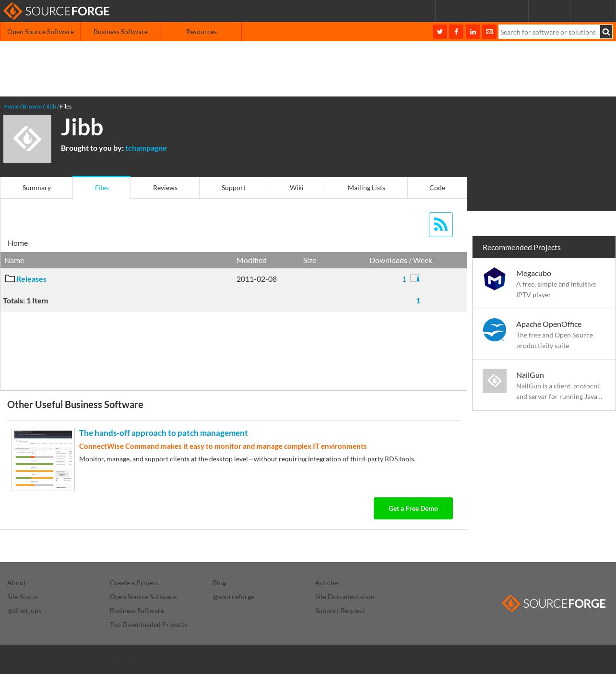616x674 pixels.
Task: Focus the software search input field
Action: pyautogui.click(x=549, y=32)
